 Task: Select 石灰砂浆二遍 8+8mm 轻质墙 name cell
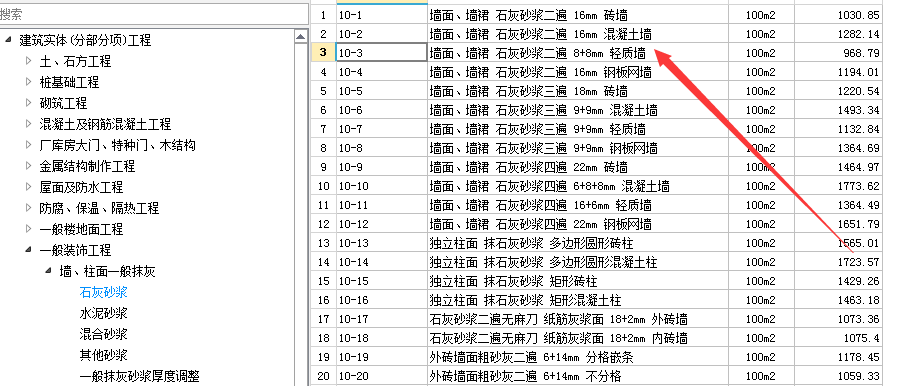point(578,53)
